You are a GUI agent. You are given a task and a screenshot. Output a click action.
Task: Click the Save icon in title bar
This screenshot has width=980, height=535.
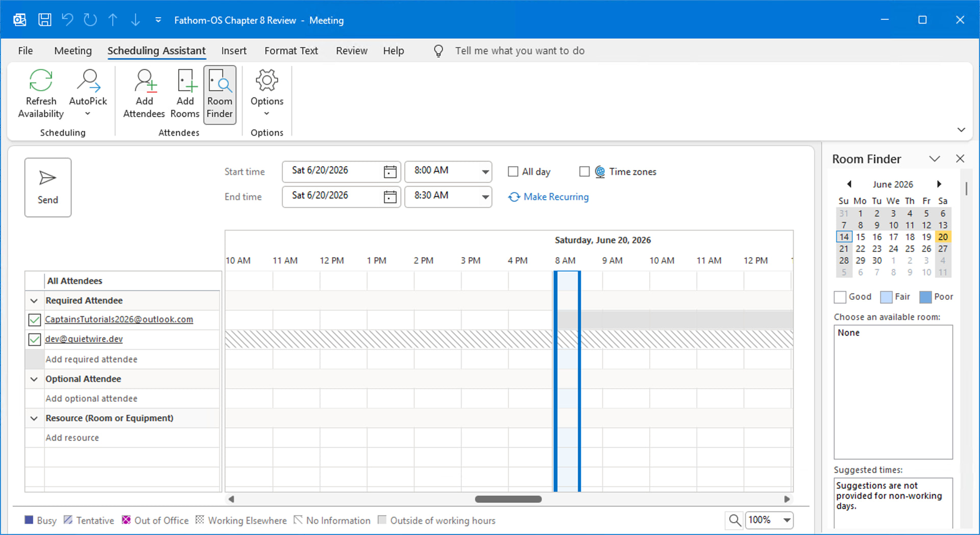(x=45, y=20)
